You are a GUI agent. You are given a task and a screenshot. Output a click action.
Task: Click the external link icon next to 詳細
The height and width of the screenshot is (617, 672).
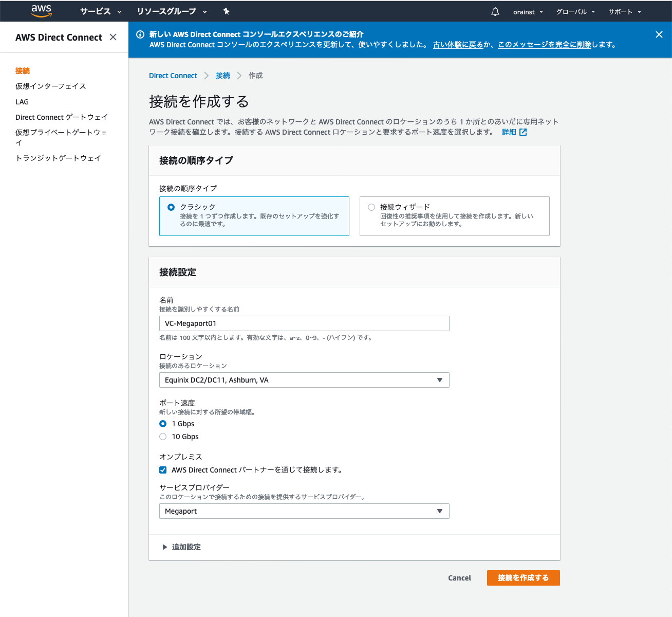[x=523, y=132]
